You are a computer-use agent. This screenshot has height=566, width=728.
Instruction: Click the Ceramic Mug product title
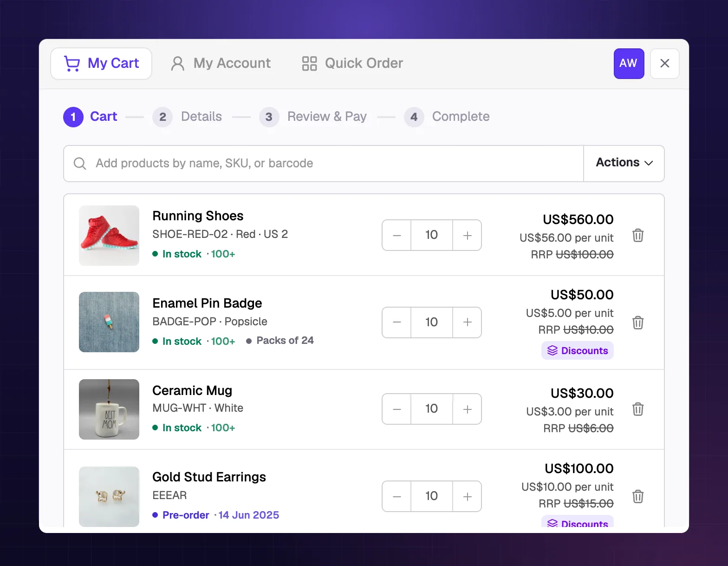tap(192, 390)
